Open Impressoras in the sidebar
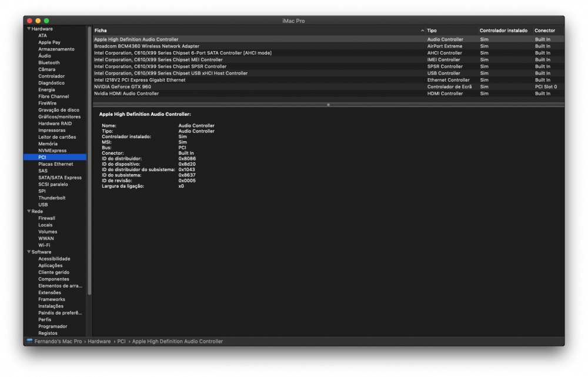 point(52,130)
